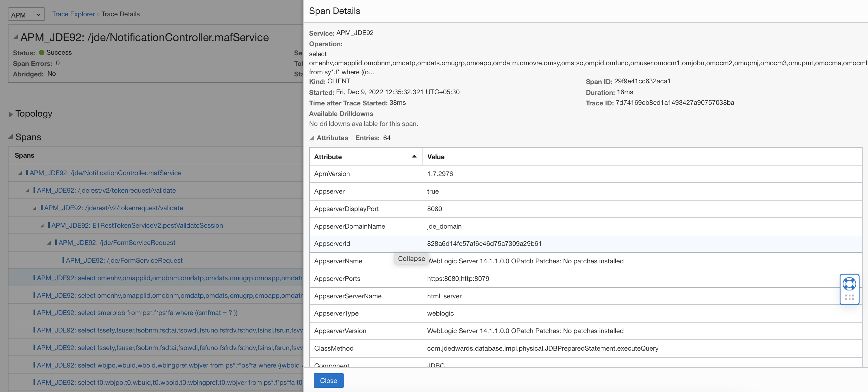Collapse the first /jde/FormServiceRequest span node
Screen dimensions: 868x392
[x=49, y=243]
